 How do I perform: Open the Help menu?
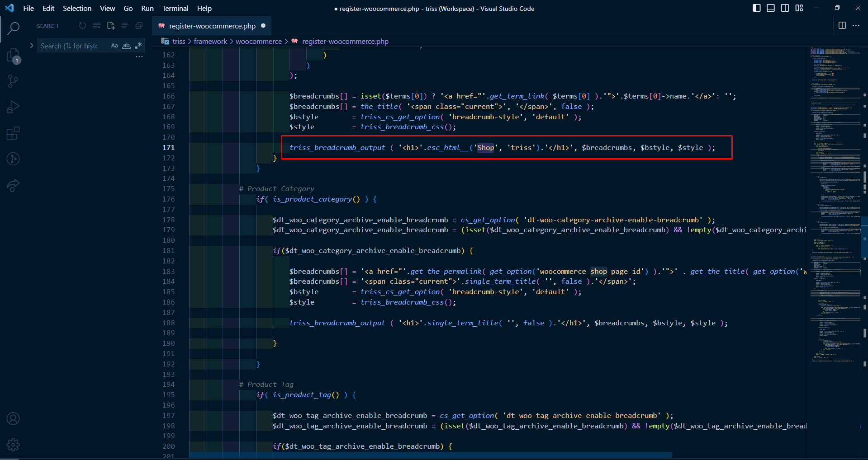(x=204, y=8)
